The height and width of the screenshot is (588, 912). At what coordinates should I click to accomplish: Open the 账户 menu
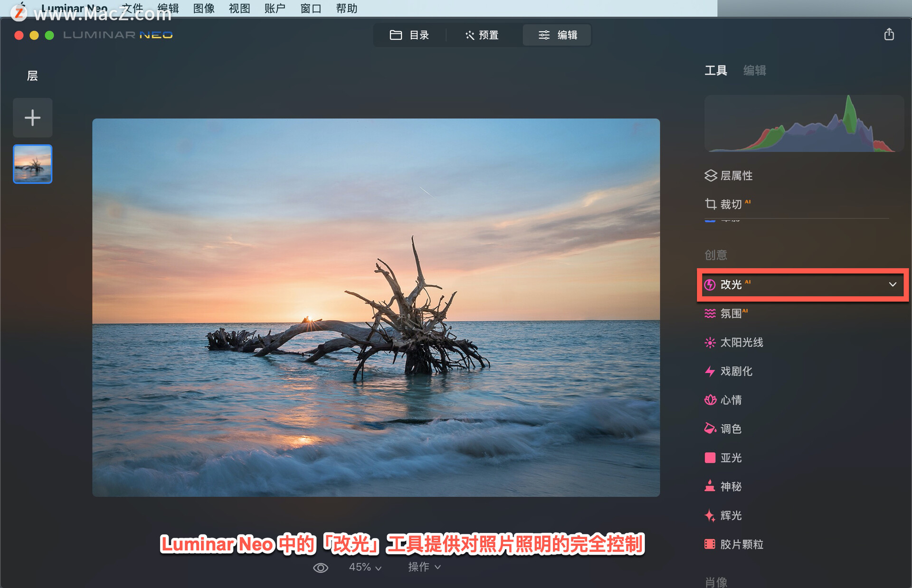click(x=275, y=9)
